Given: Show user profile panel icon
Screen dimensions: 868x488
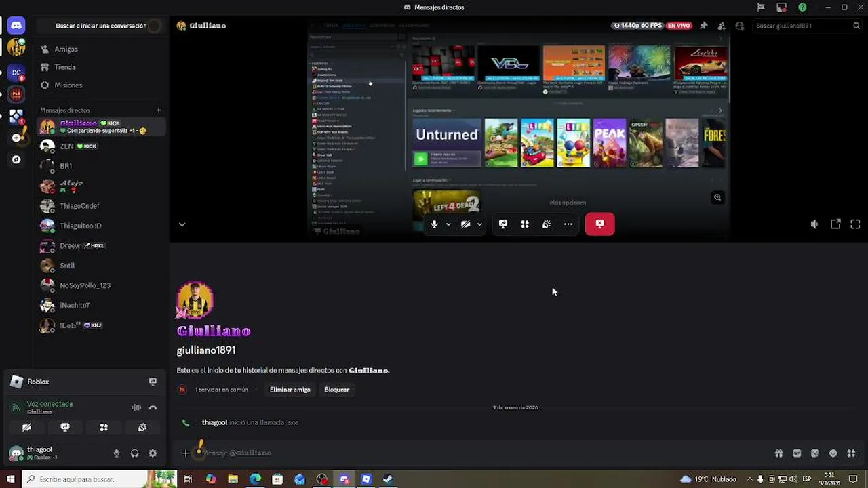Looking at the screenshot, I should coord(740,26).
